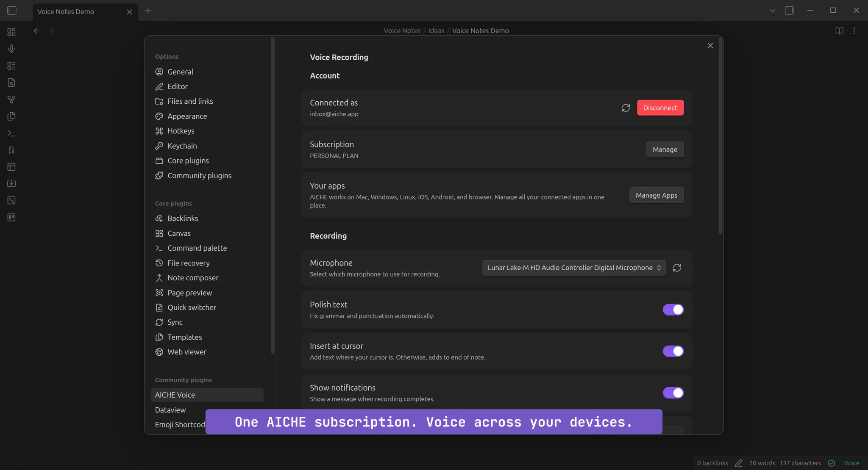
Task: Navigate back with the left arrow
Action: (x=37, y=31)
